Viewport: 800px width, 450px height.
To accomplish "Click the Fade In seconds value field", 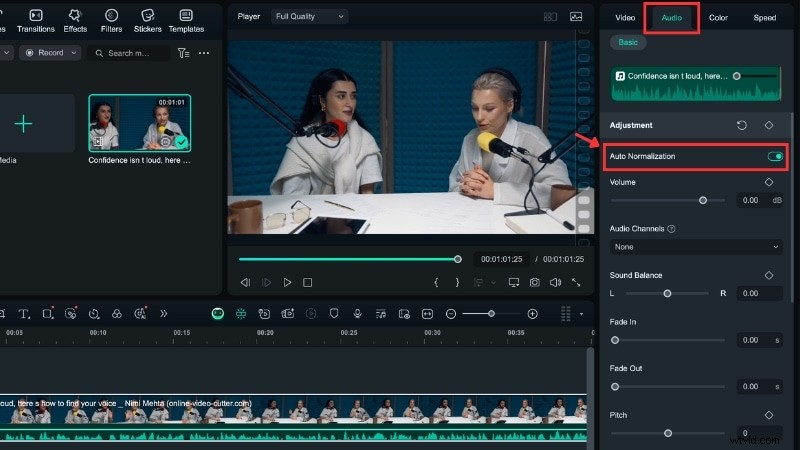I will [759, 340].
